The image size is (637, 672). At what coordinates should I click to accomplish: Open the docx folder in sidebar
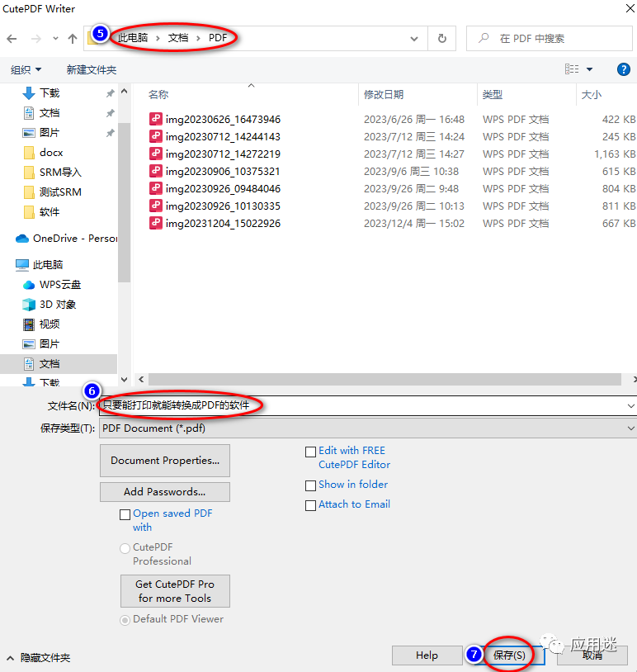pos(51,152)
